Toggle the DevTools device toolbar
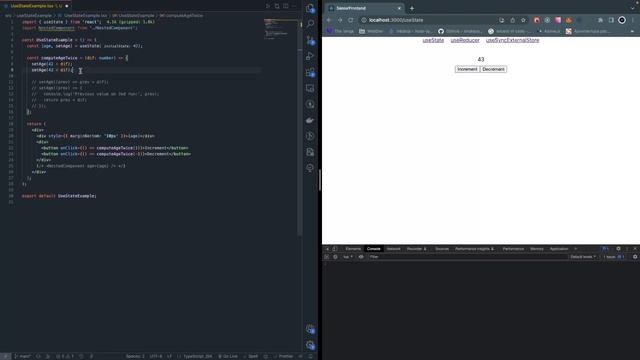 (335, 249)
